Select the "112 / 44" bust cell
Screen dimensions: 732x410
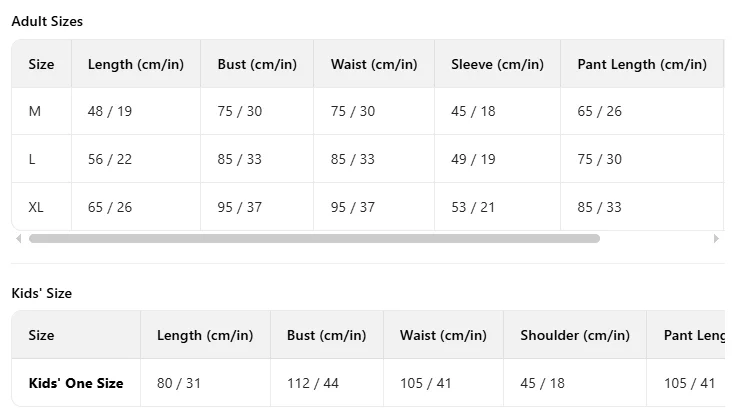click(x=312, y=383)
